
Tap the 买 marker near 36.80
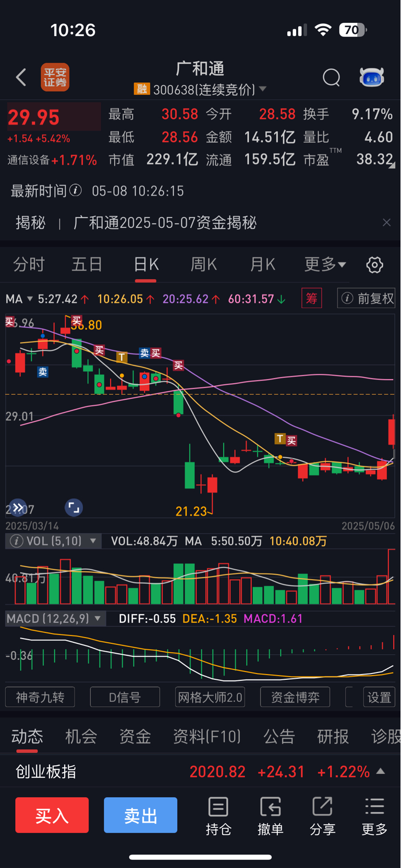click(77, 320)
